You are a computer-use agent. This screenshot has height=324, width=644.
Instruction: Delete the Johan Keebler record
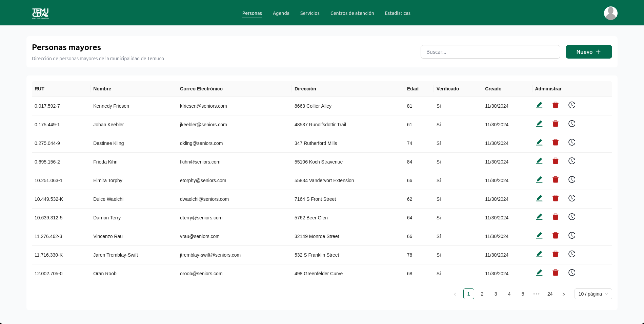pos(556,124)
